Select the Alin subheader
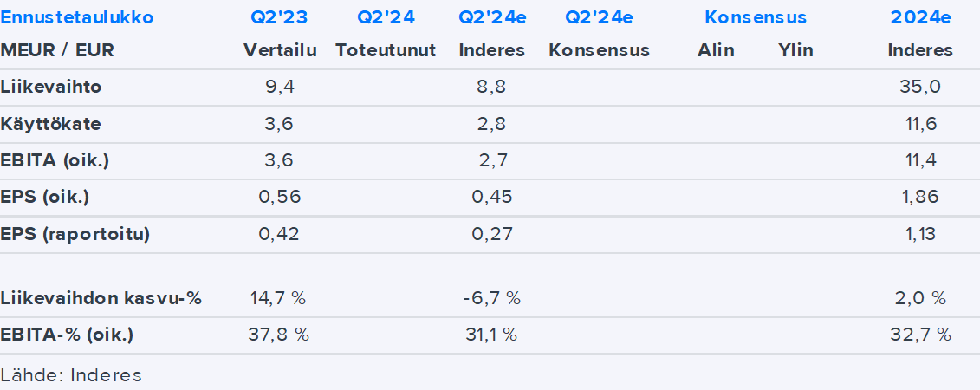Viewport: 980px width, 390px height. 716,50
